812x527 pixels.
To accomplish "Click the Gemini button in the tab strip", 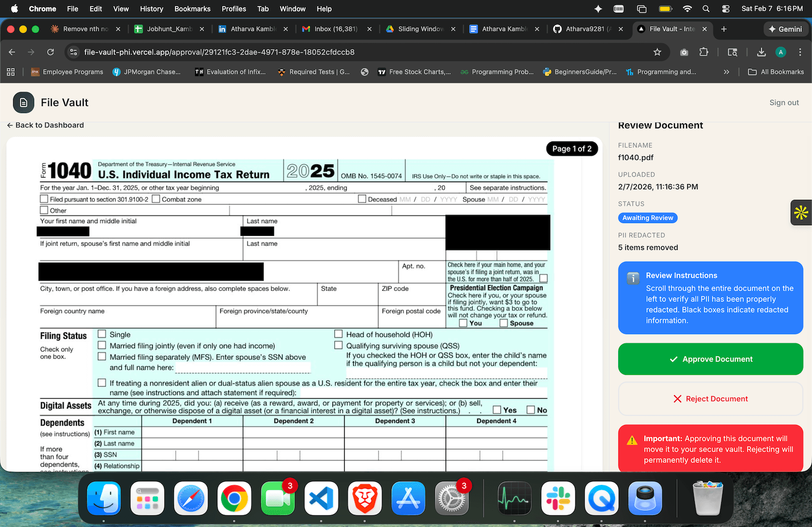I will click(786, 29).
